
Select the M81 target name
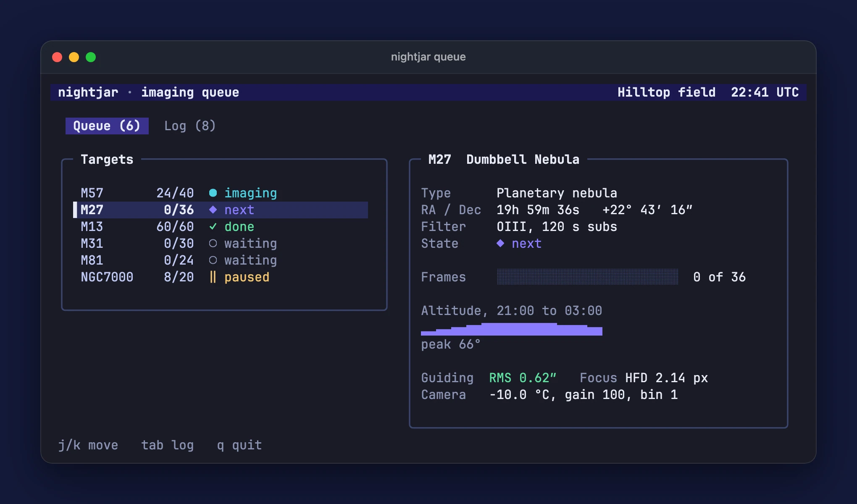pos(92,260)
